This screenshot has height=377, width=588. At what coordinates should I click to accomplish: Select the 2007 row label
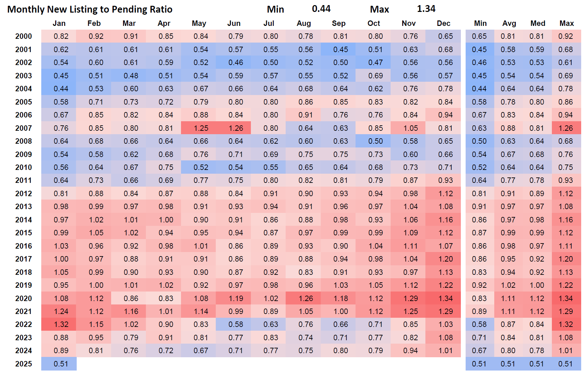coord(24,128)
